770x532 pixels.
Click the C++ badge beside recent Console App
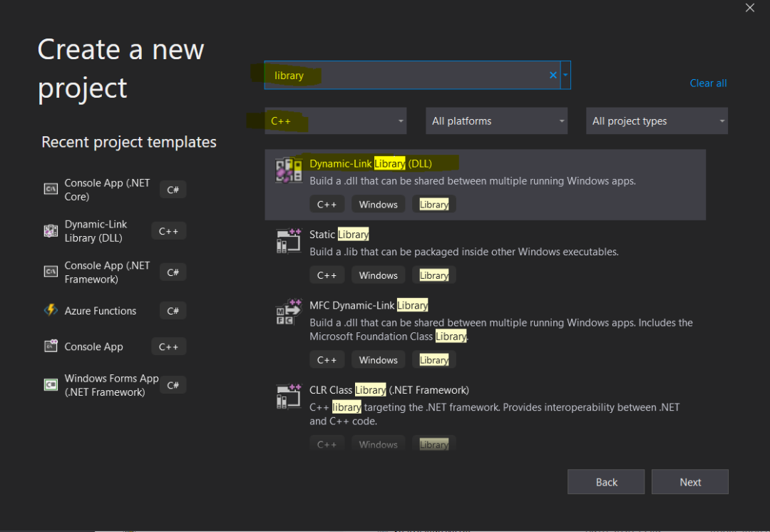coord(168,347)
